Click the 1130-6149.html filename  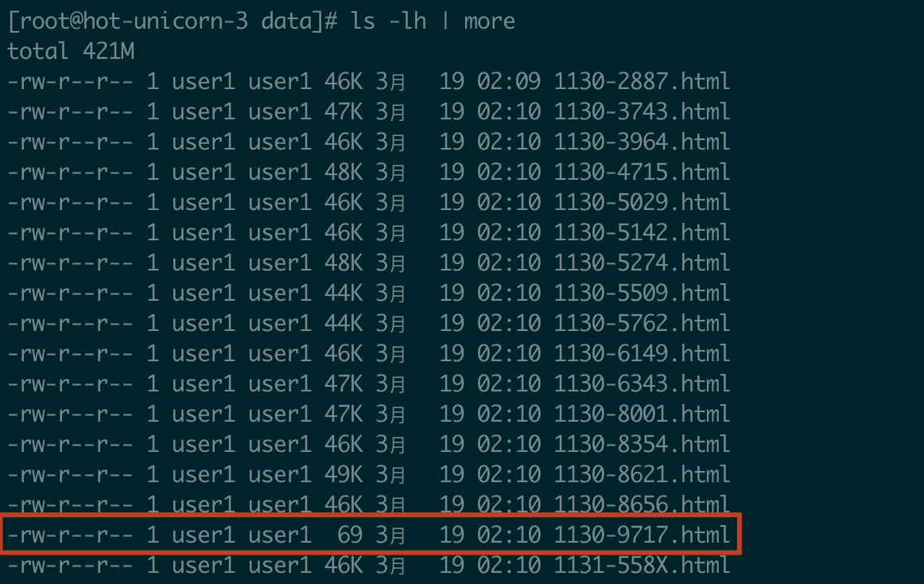click(642, 353)
